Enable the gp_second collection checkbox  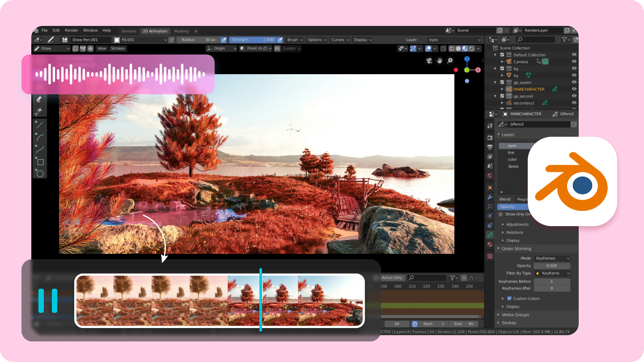(x=502, y=96)
